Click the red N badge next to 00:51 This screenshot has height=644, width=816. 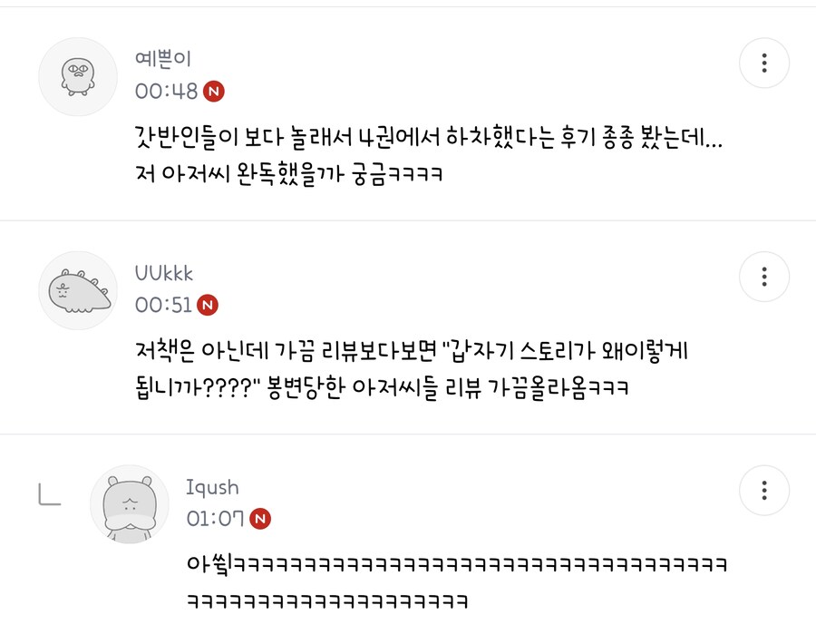208,306
